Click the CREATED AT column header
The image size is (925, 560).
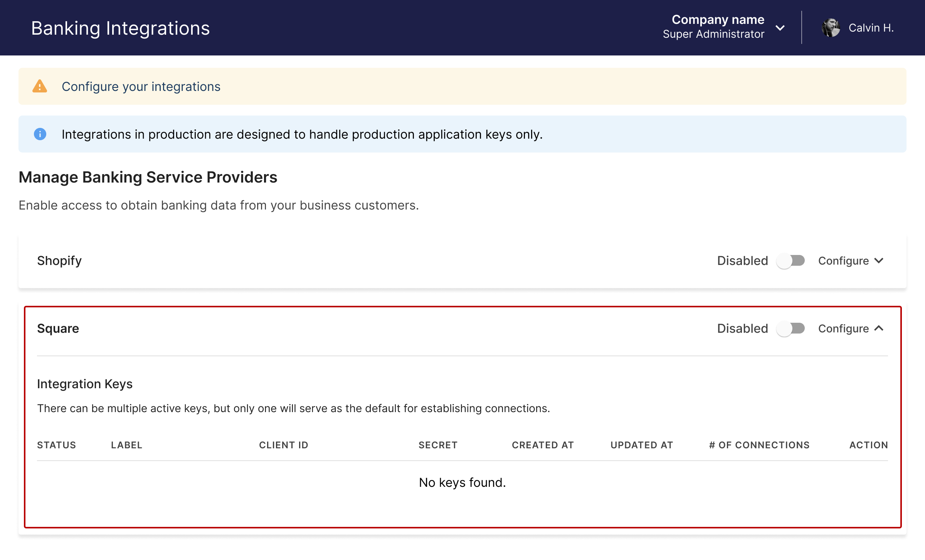coord(543,445)
